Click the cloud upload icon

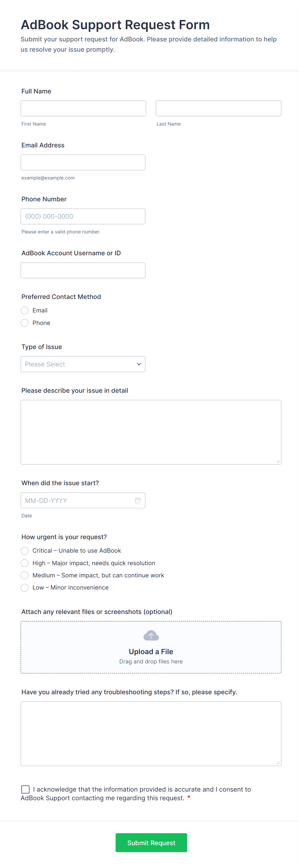point(151,636)
